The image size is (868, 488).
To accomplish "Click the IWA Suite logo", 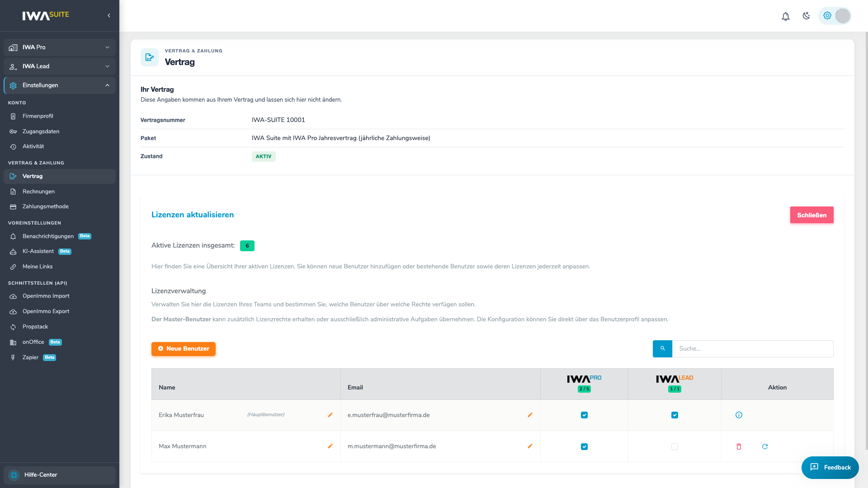I will [x=46, y=15].
